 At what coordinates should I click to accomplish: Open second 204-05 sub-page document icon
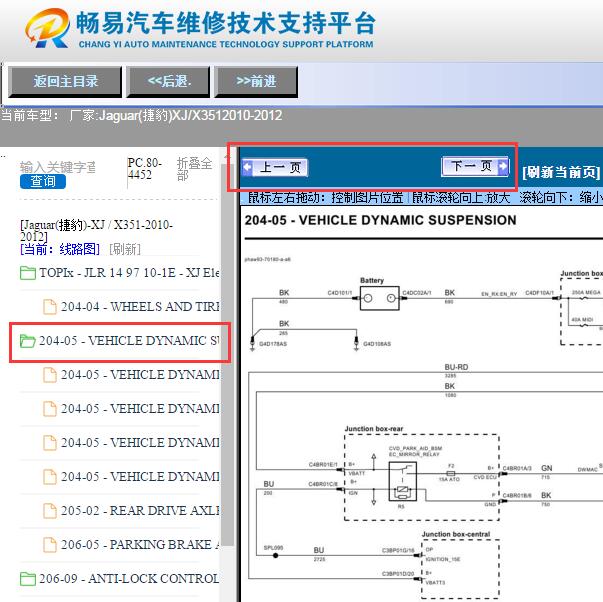[50, 409]
